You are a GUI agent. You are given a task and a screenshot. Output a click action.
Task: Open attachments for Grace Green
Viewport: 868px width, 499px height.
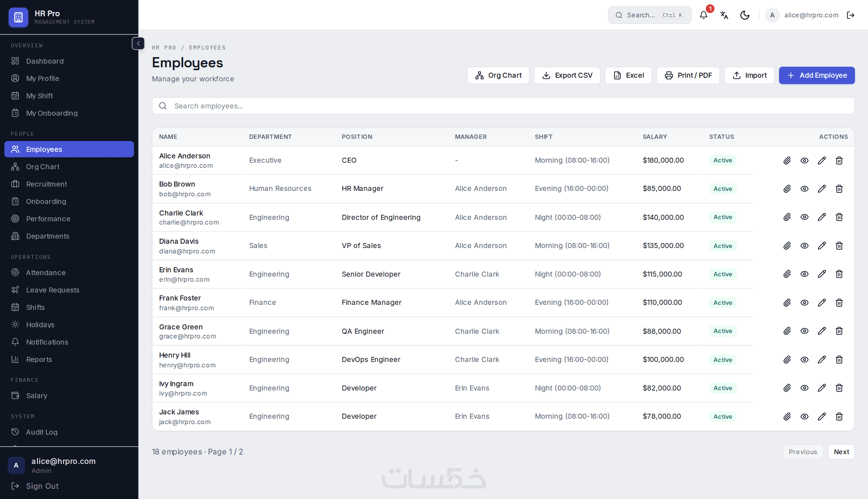click(787, 331)
